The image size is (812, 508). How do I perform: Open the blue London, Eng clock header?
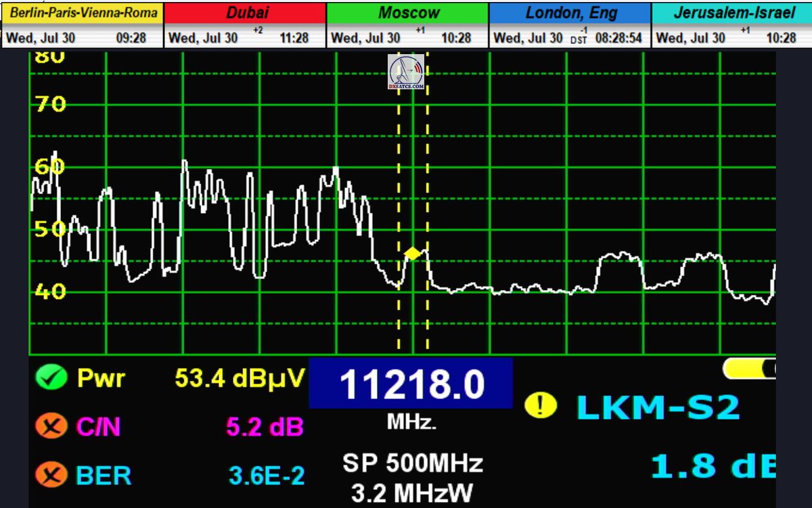coord(570,13)
